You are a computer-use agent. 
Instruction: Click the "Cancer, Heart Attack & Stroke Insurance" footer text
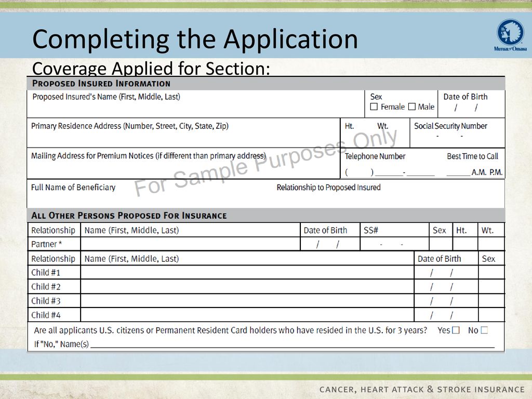tap(422, 389)
